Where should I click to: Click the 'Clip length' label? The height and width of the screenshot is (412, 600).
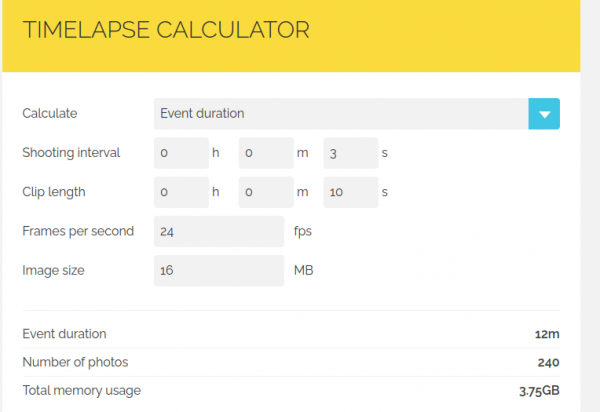click(54, 192)
